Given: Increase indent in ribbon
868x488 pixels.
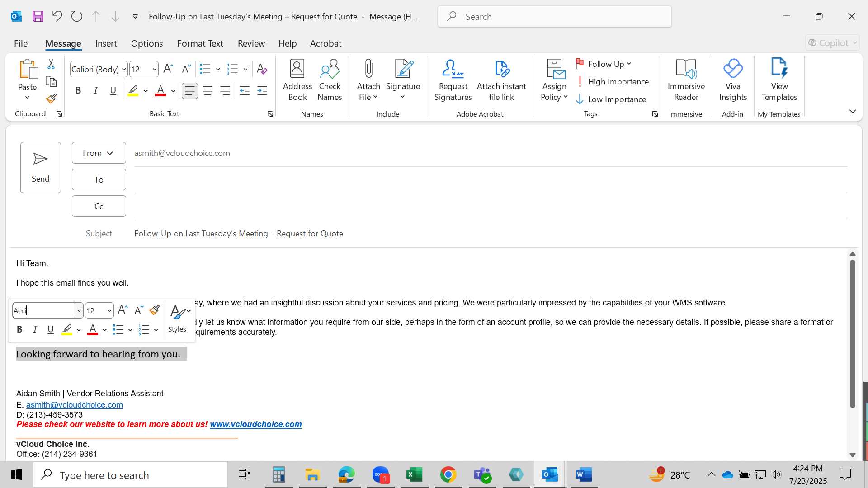Looking at the screenshot, I should (x=262, y=91).
